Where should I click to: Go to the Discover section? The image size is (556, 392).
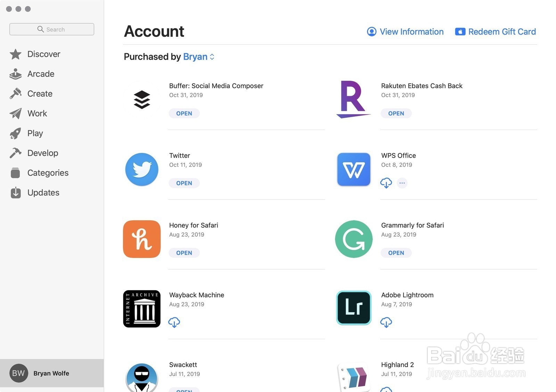tap(44, 54)
